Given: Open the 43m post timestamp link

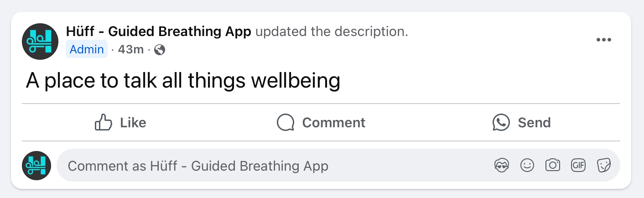Looking at the screenshot, I should pyautogui.click(x=131, y=49).
